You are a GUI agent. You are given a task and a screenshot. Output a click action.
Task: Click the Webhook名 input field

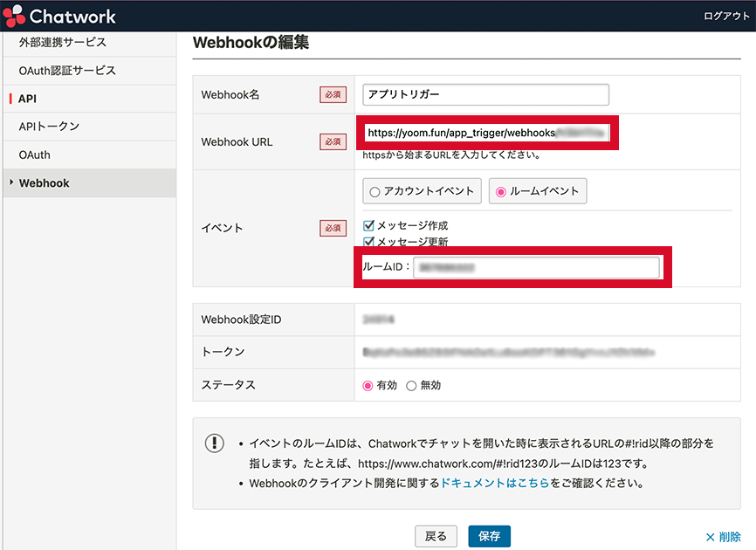point(485,94)
